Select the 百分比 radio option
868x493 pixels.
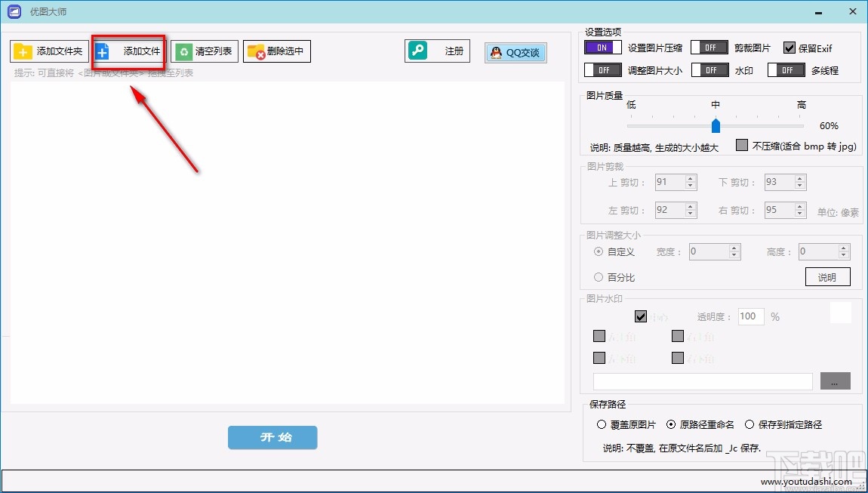coord(600,277)
